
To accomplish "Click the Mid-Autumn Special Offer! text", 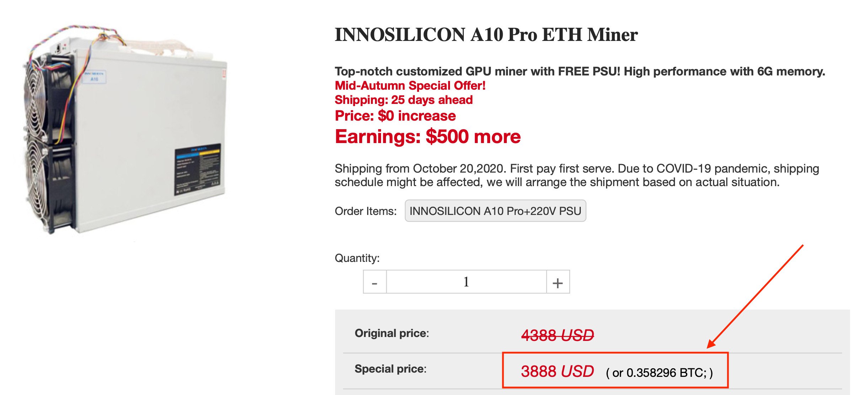I will coord(410,86).
